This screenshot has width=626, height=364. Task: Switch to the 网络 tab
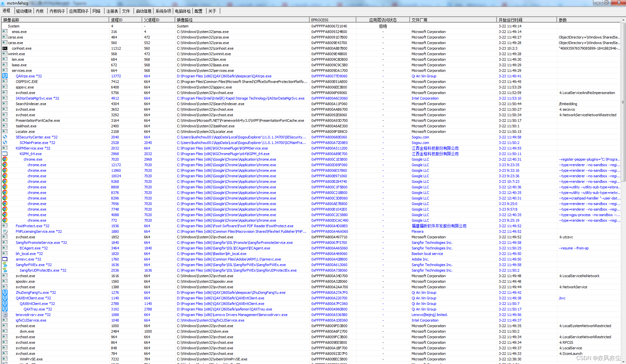pyautogui.click(x=96, y=11)
